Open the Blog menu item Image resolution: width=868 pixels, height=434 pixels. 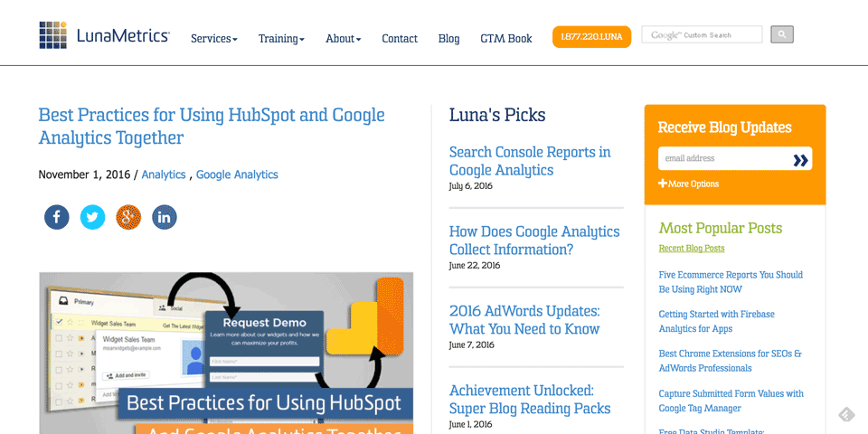[448, 38]
